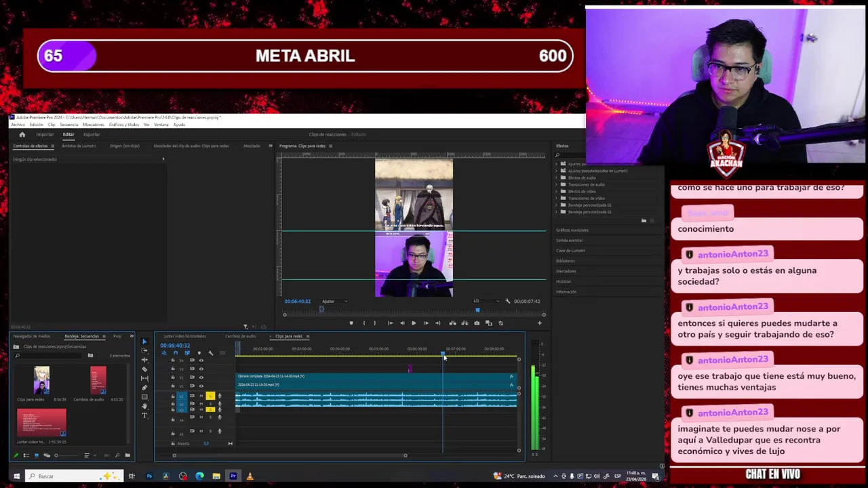The height and width of the screenshot is (488, 868).
Task: Switch to the Exportar workspace
Action: click(92, 134)
